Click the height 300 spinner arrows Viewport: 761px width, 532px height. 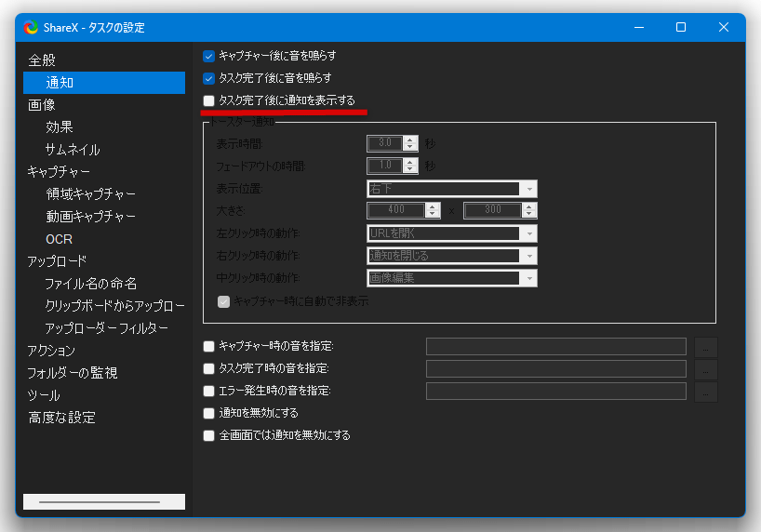click(529, 210)
